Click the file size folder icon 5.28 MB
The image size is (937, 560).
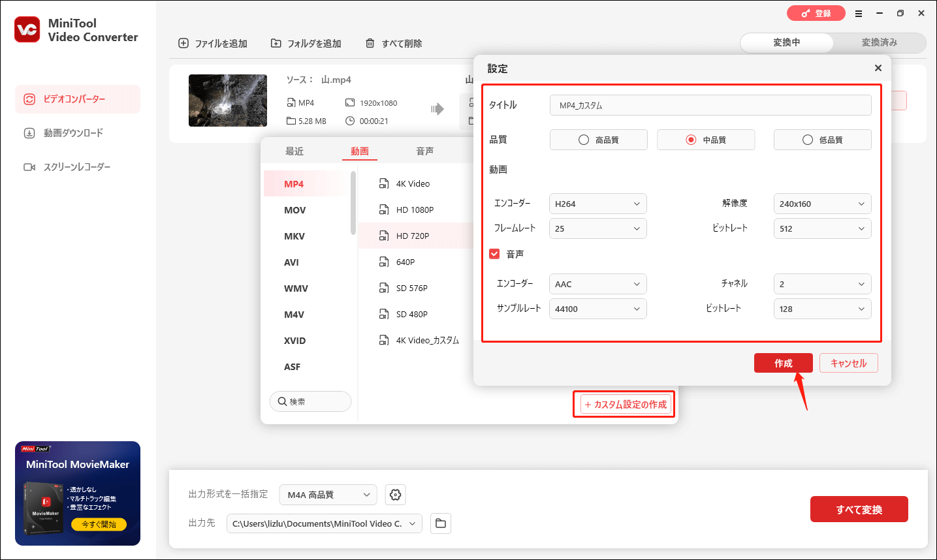point(291,121)
